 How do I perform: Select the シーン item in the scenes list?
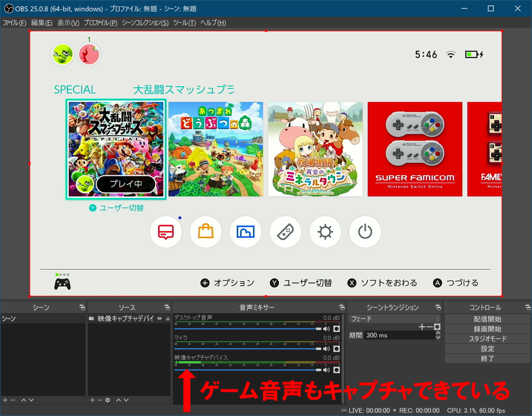43,319
